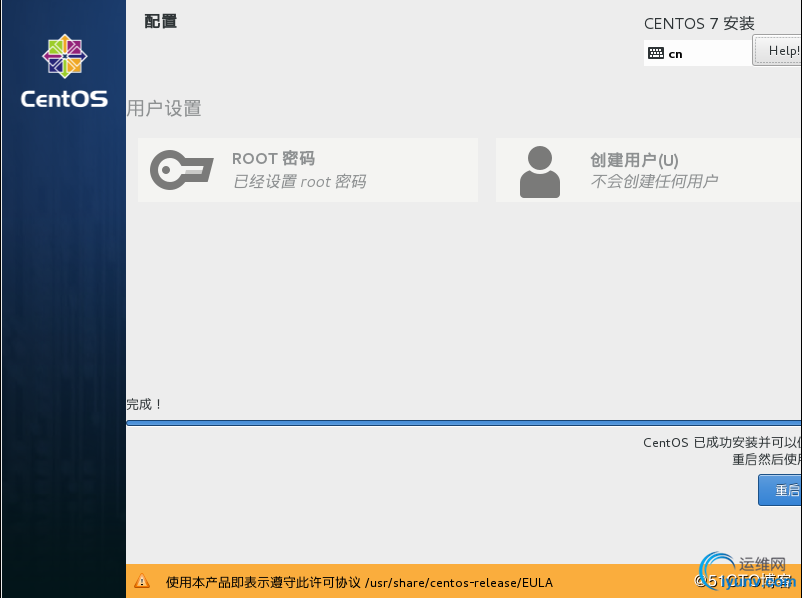Click the 配置 page title
Screen dimensions: 802x598
(161, 21)
